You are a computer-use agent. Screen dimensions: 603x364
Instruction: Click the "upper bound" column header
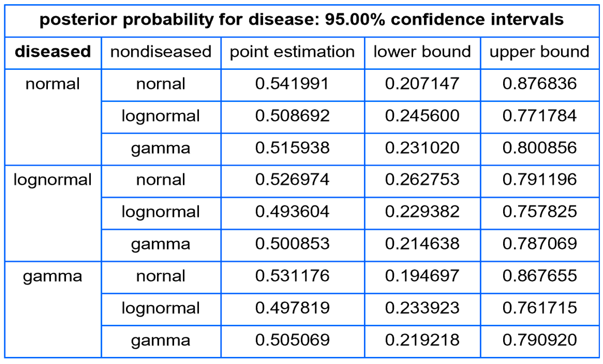[x=539, y=52]
